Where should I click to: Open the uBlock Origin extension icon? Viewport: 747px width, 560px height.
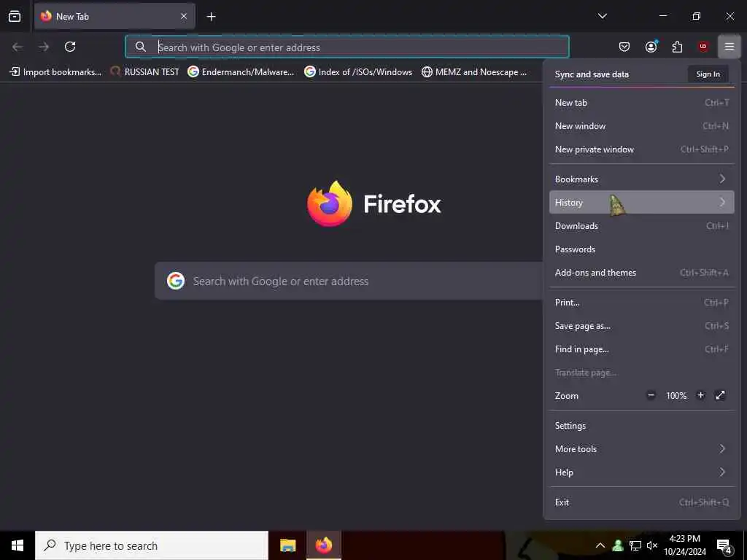click(x=703, y=47)
